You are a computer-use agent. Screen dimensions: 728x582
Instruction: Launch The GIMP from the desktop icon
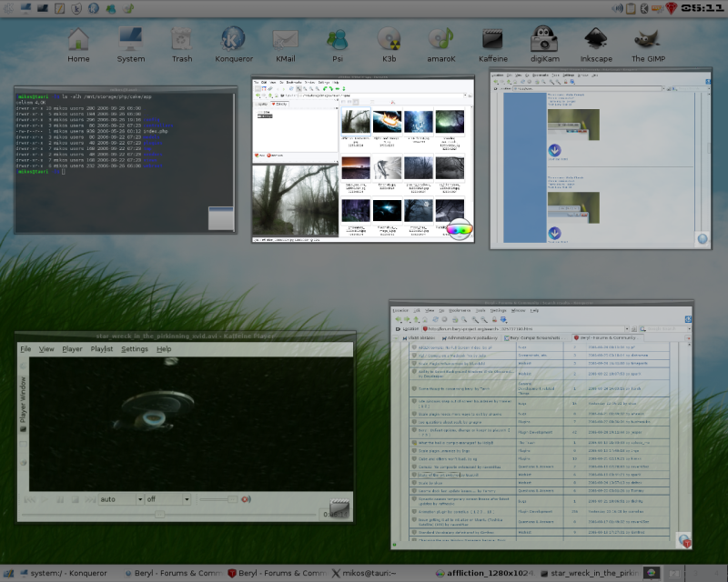[648, 45]
